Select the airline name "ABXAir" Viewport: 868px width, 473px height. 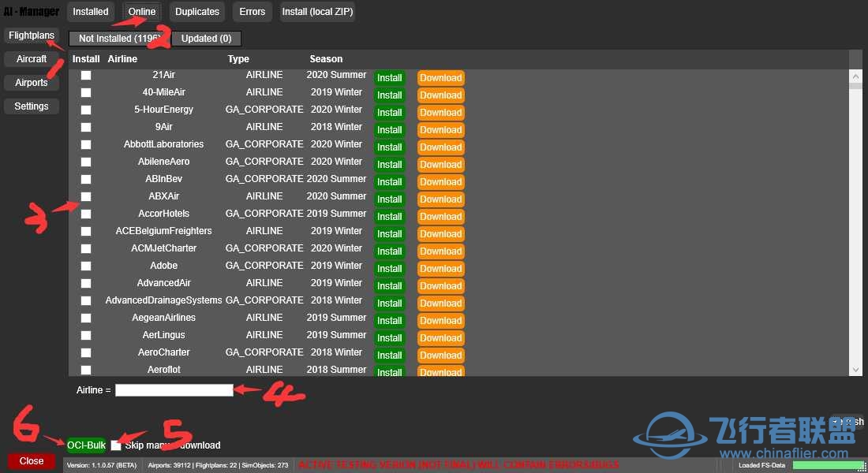164,196
